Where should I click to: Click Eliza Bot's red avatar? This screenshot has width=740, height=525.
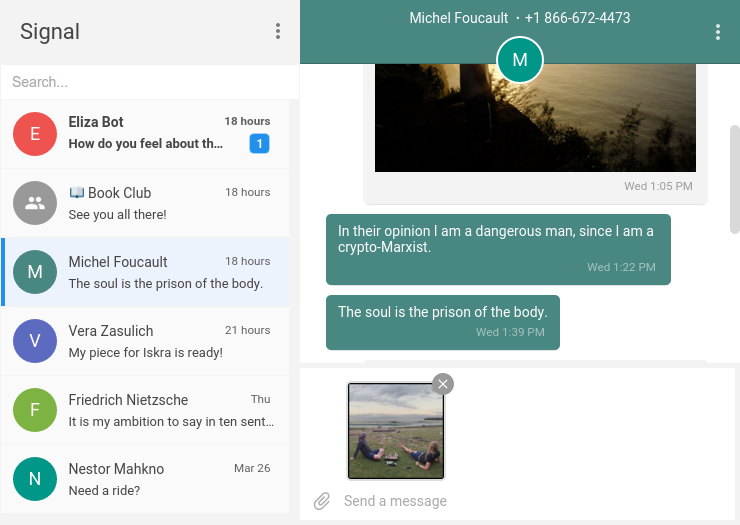35,134
